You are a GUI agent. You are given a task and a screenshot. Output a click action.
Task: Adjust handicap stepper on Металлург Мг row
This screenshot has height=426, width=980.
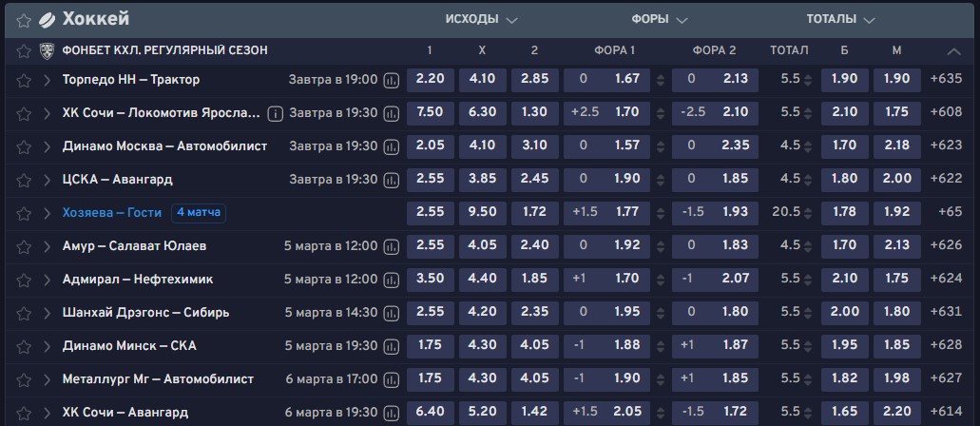661,379
